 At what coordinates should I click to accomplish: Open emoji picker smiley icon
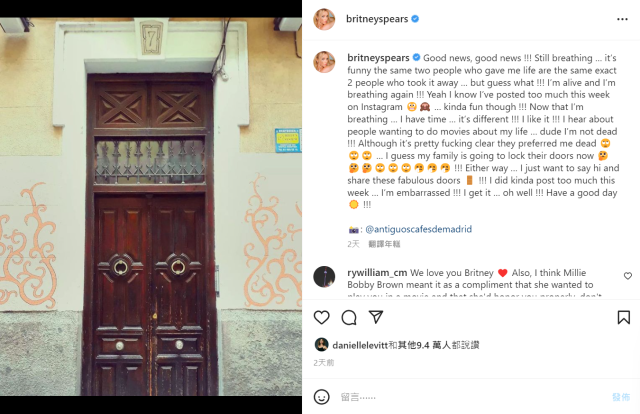[x=322, y=397]
